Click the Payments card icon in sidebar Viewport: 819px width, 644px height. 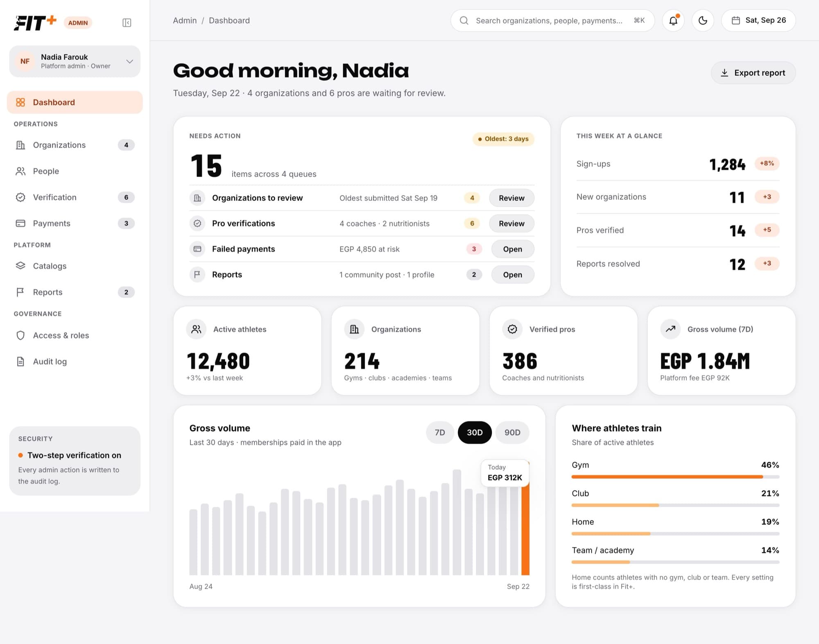click(20, 224)
